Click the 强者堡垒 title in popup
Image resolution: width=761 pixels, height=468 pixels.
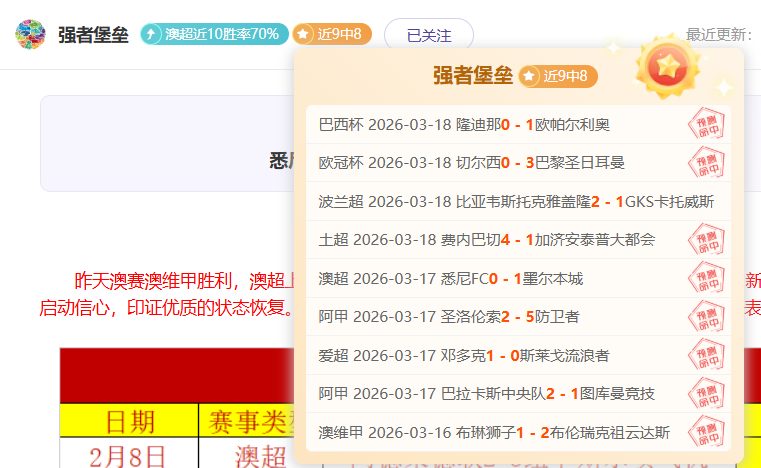coord(472,76)
